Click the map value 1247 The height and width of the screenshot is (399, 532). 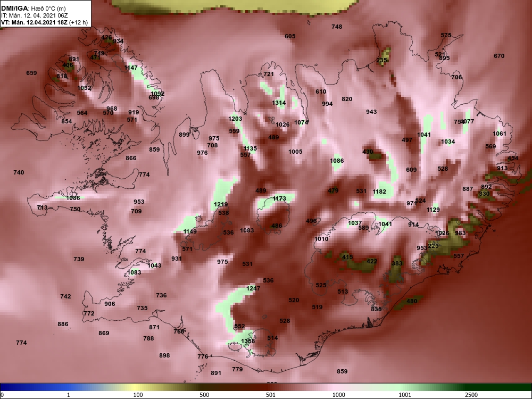click(x=253, y=288)
